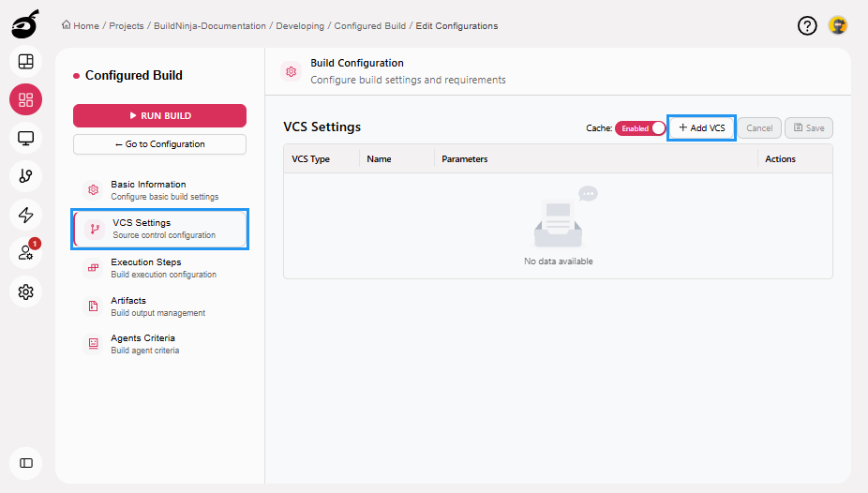
Task: Open the highlighted projects grid sidebar icon
Action: pyautogui.click(x=25, y=99)
